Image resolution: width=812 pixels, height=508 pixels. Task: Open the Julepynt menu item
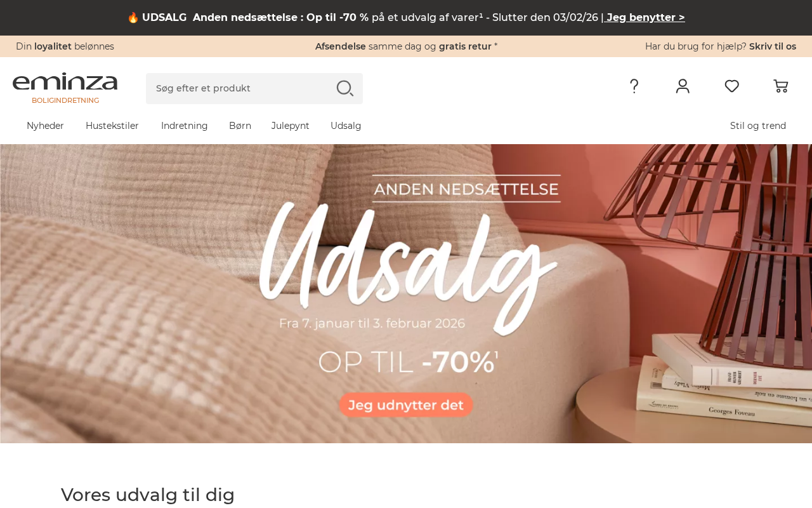pyautogui.click(x=291, y=126)
